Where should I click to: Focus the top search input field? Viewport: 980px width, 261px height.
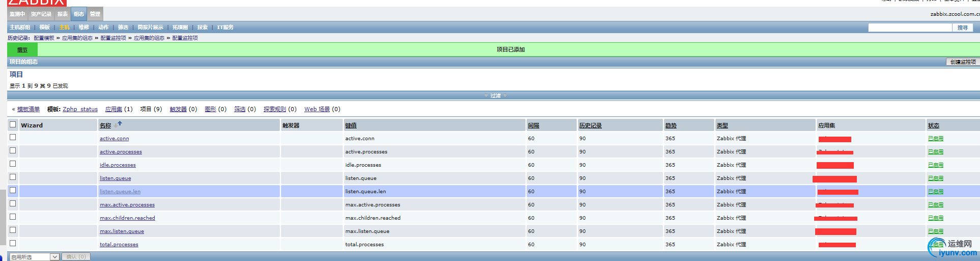click(x=910, y=28)
